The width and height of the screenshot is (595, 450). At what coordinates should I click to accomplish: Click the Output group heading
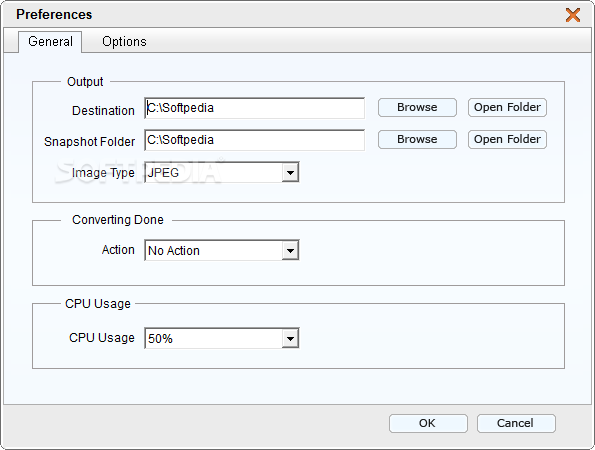(85, 82)
